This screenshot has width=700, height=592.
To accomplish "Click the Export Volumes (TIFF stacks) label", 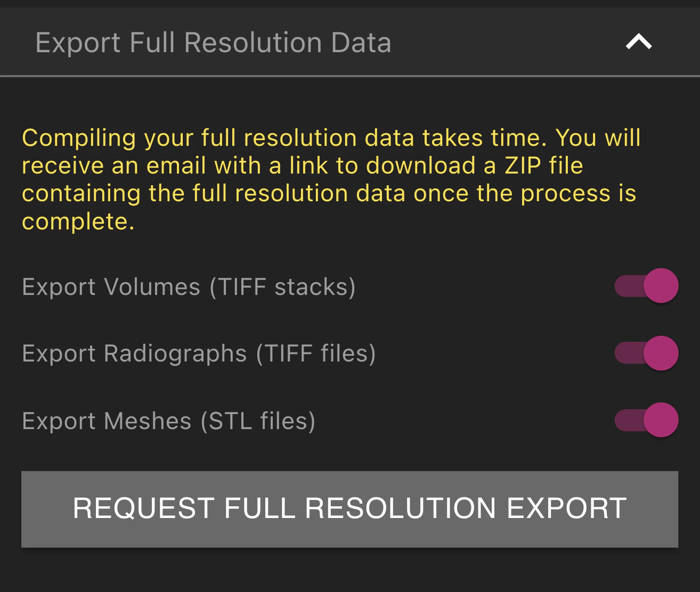I will [189, 286].
